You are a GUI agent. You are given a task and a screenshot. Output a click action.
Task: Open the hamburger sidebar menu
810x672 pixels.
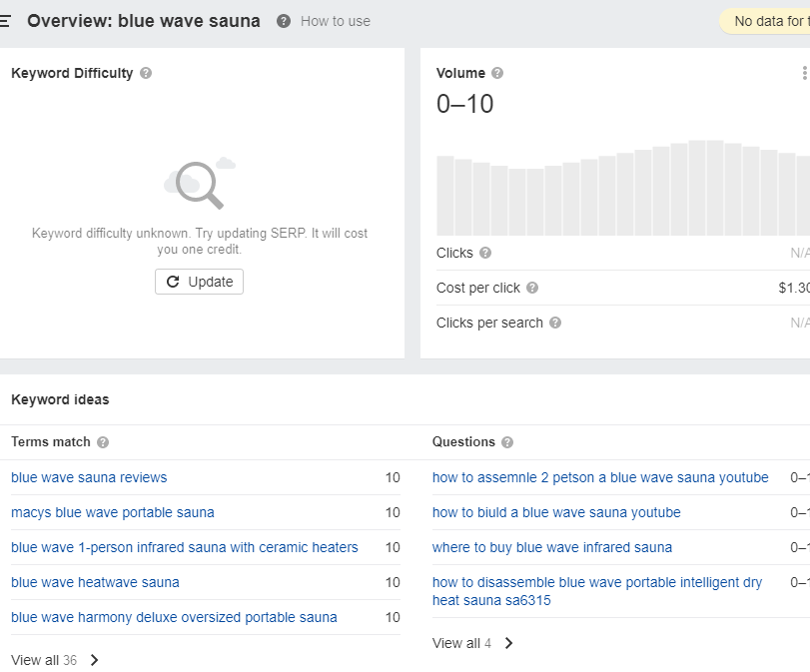(x=5, y=21)
